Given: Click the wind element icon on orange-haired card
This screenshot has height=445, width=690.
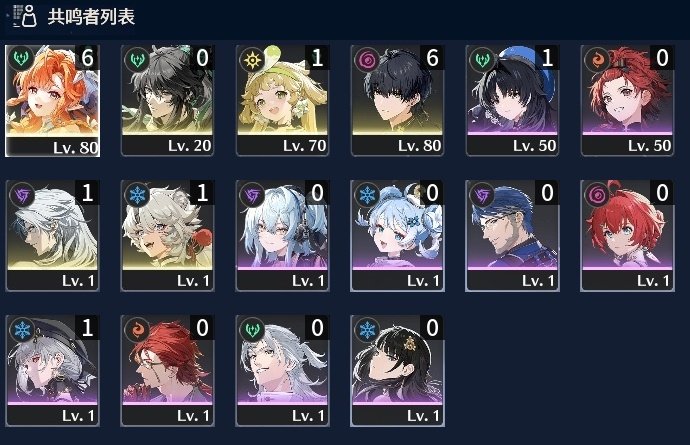Looking at the screenshot, I should pos(21,58).
